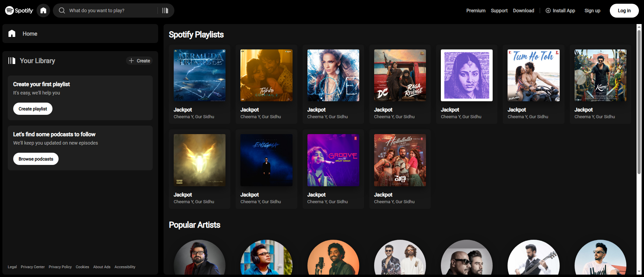Open the Hellallallo cover playlist
644x277 pixels.
tap(400, 160)
